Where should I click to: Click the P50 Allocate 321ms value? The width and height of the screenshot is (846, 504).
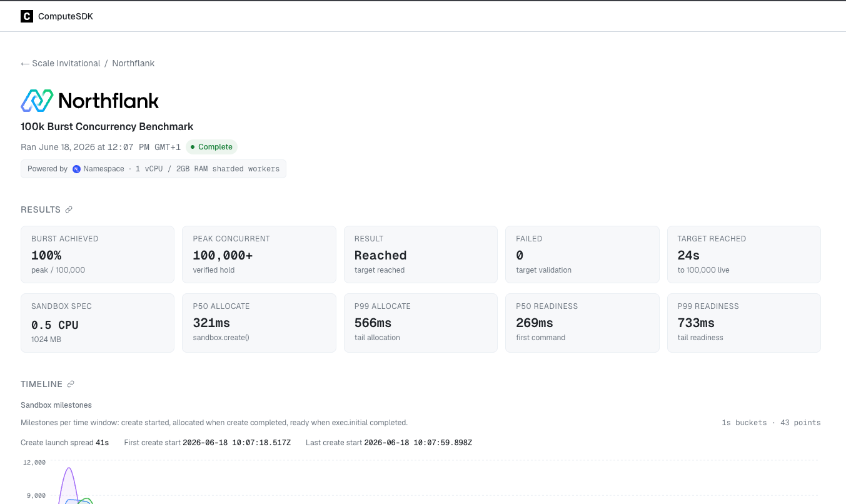pyautogui.click(x=211, y=323)
